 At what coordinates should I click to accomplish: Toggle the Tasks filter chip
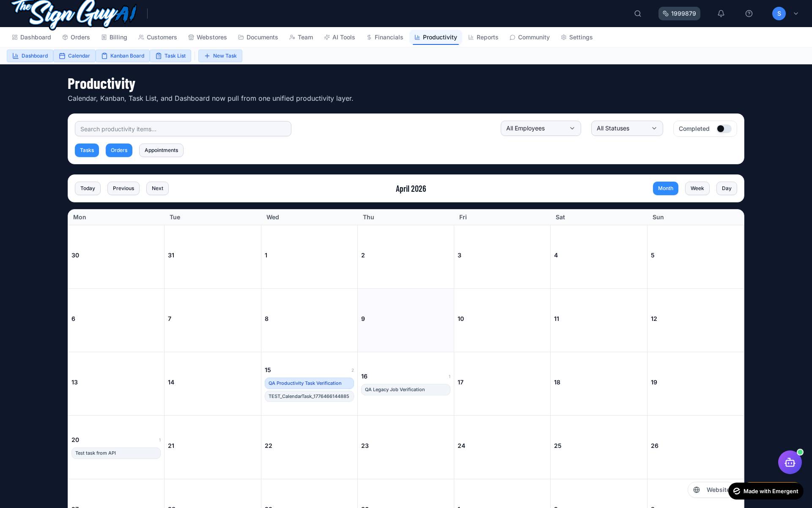[87, 150]
